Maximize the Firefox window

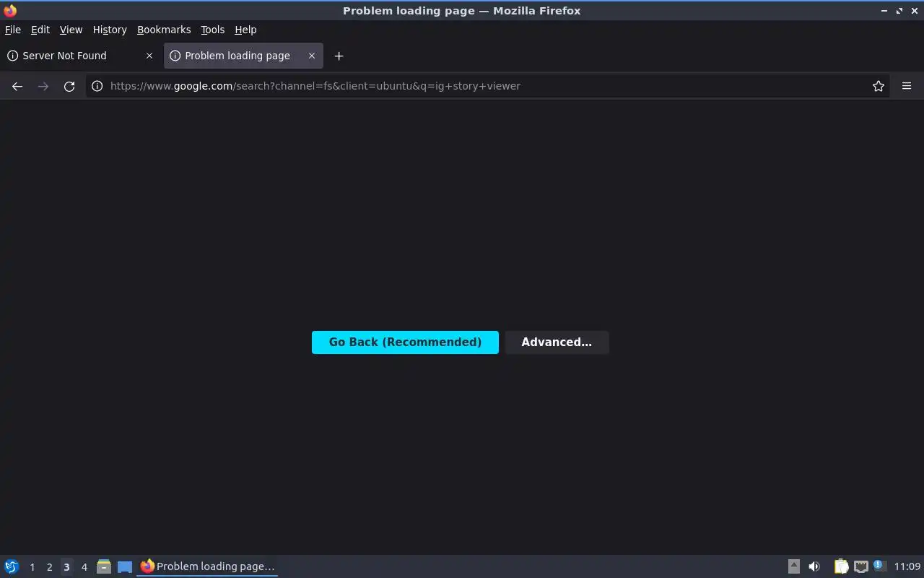pos(899,11)
